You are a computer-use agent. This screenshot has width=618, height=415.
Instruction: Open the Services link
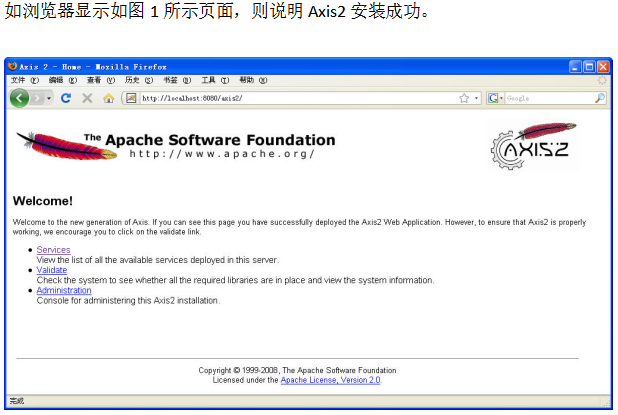click(53, 250)
